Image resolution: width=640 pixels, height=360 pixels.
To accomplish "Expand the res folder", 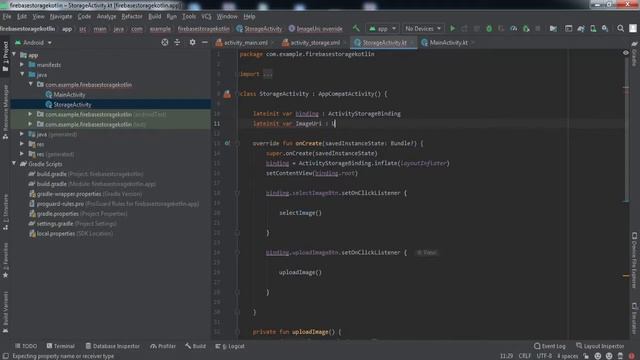I will click(22, 144).
